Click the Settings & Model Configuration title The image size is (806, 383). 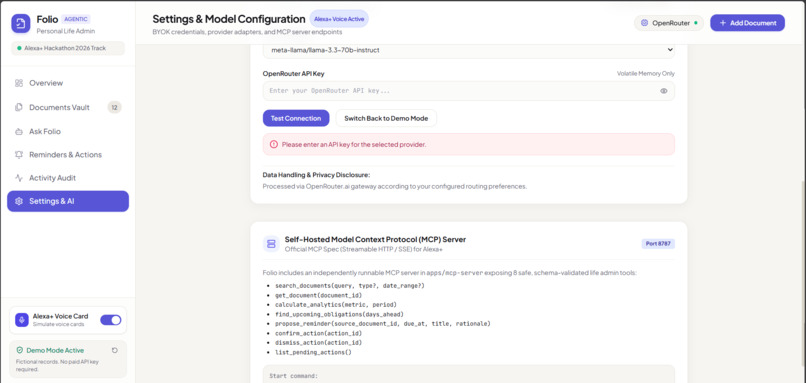click(229, 19)
